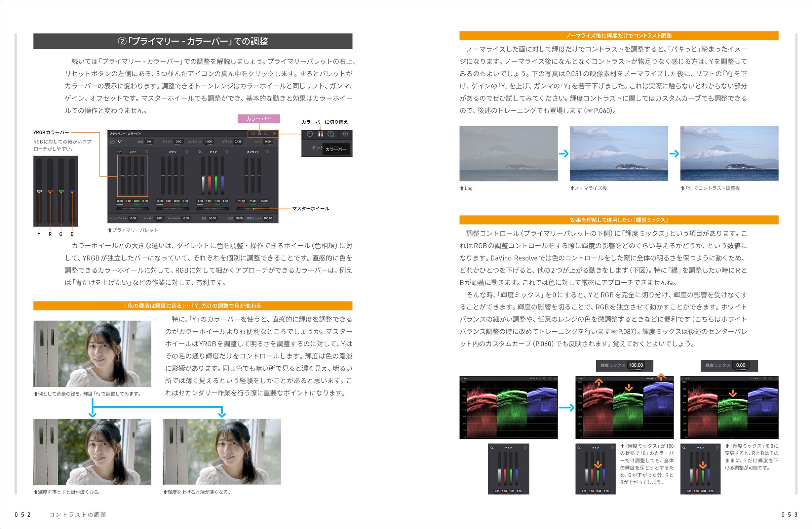Screen dimensions: 812x529
Task: Click ガンマ green bar in Primary palette
Action: pos(176,176)
